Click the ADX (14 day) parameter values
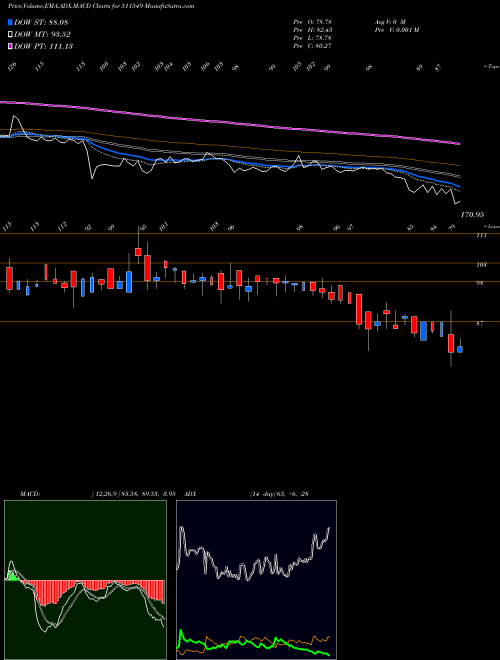Screen dimensions: 500x660 tap(279, 494)
